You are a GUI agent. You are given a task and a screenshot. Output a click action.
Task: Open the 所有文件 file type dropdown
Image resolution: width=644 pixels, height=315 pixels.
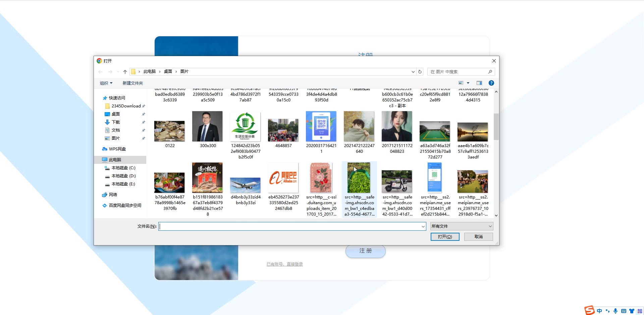click(x=462, y=226)
